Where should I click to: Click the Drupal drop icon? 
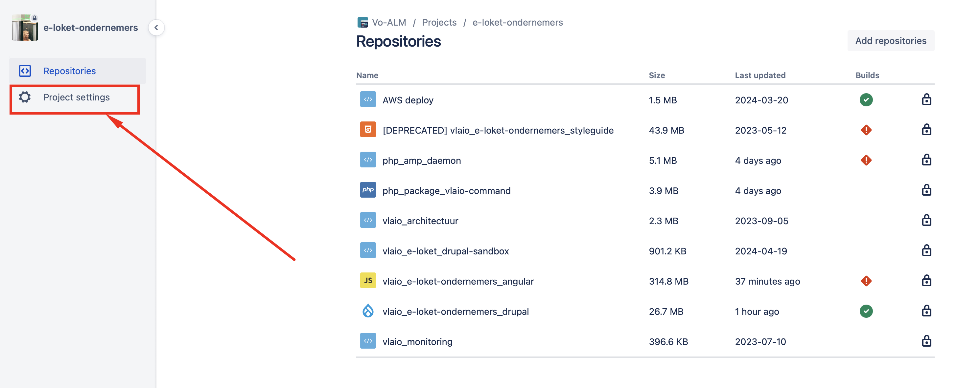coord(367,311)
